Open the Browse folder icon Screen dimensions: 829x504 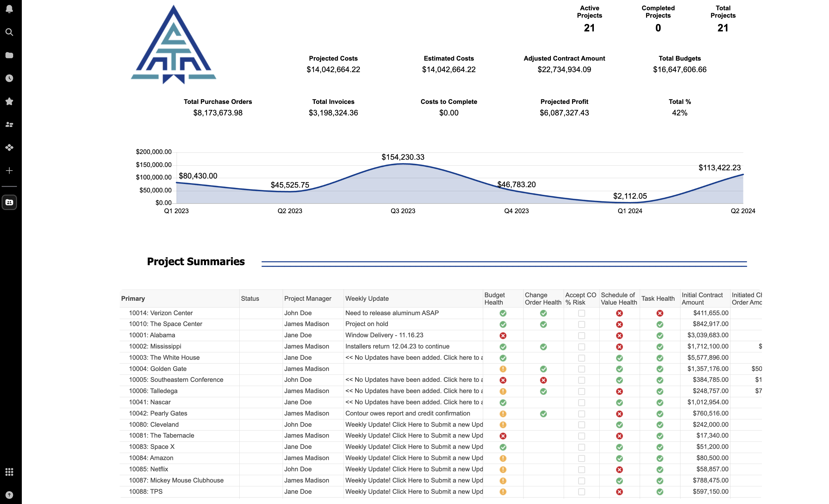pos(9,55)
